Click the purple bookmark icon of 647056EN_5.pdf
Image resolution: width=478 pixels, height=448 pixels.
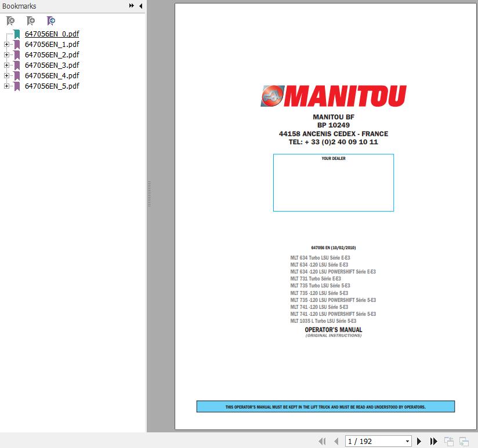(17, 86)
